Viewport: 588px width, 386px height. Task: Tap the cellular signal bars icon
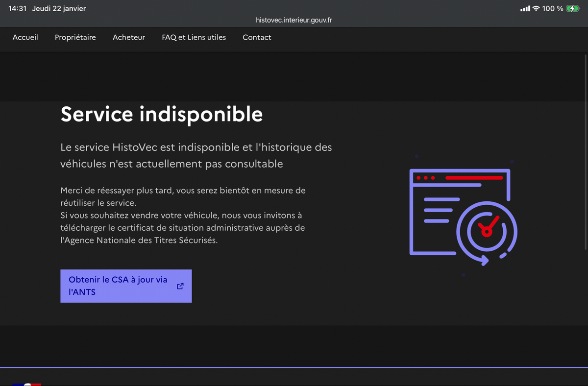click(x=525, y=9)
